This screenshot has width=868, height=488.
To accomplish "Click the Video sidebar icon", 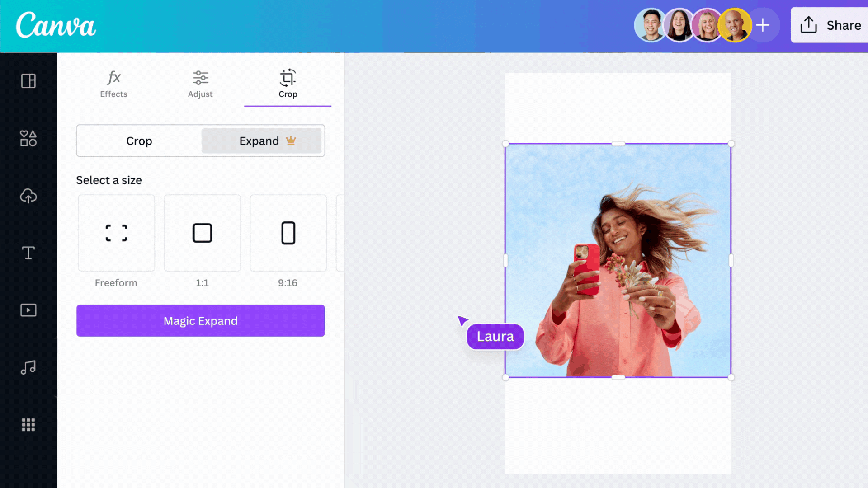I will pyautogui.click(x=28, y=310).
